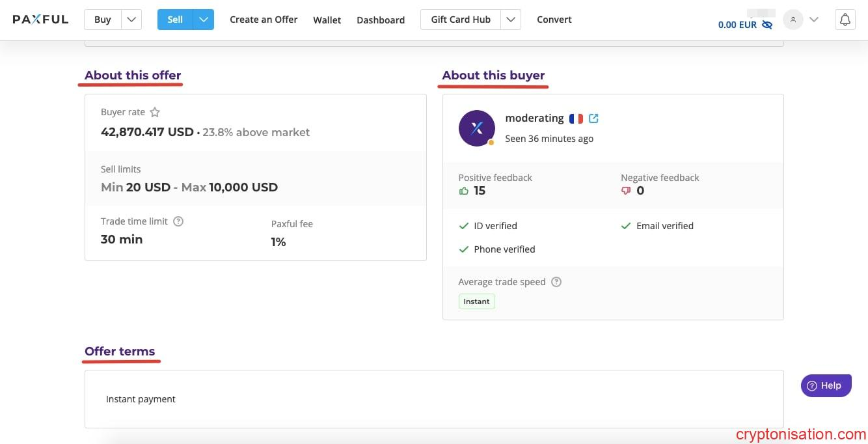Click the blue Sell button
Screen dimensions: 868x444
175,20
